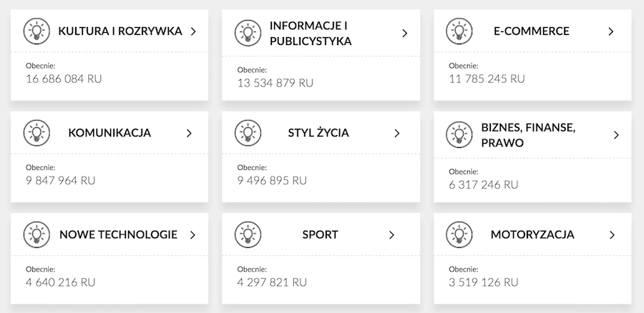This screenshot has width=644, height=313.
Task: Expand Kultura i Rozrywka via chevron arrow
Action: 193,31
